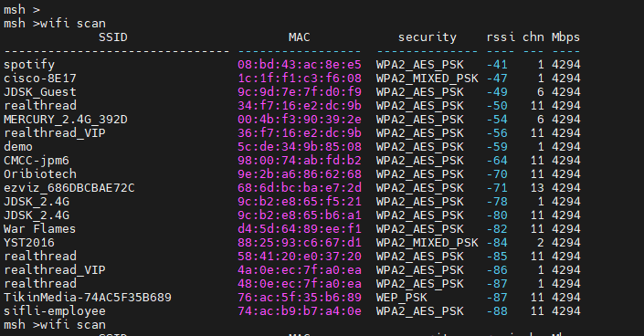
Task: Select WPA2_MIXED_PSK security text for cisco-8E17
Action: [x=428, y=79]
